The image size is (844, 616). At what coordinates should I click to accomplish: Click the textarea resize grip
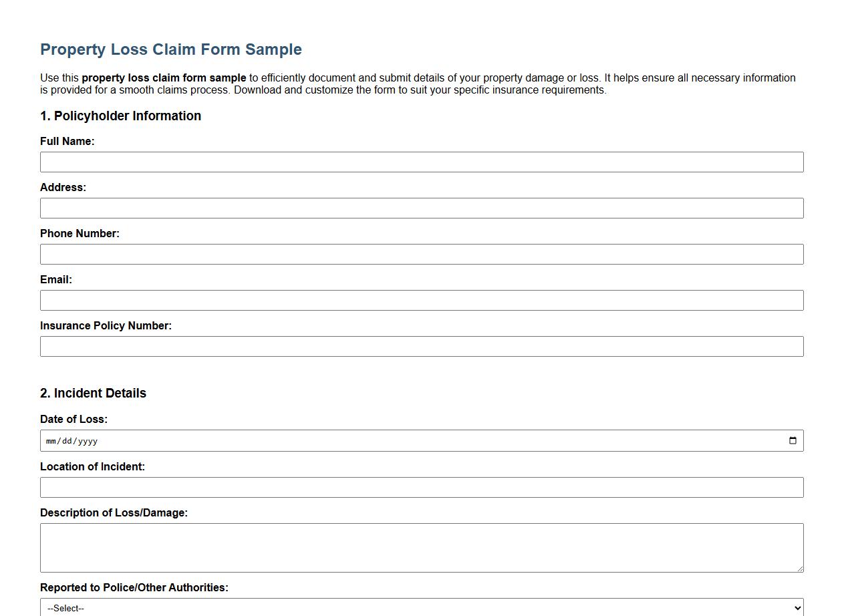[800, 569]
